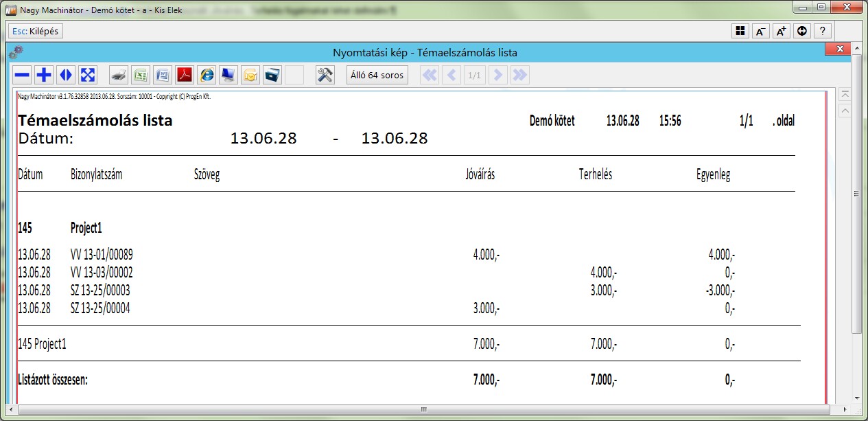This screenshot has width=868, height=421.
Task: Click the gears icon in preview title bar
Action: (x=16, y=52)
